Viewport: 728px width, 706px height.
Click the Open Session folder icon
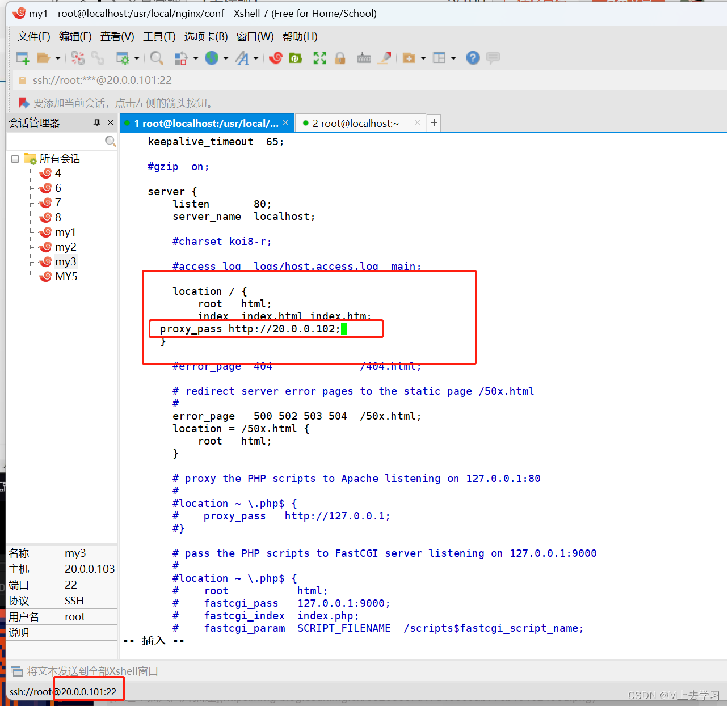[43, 58]
